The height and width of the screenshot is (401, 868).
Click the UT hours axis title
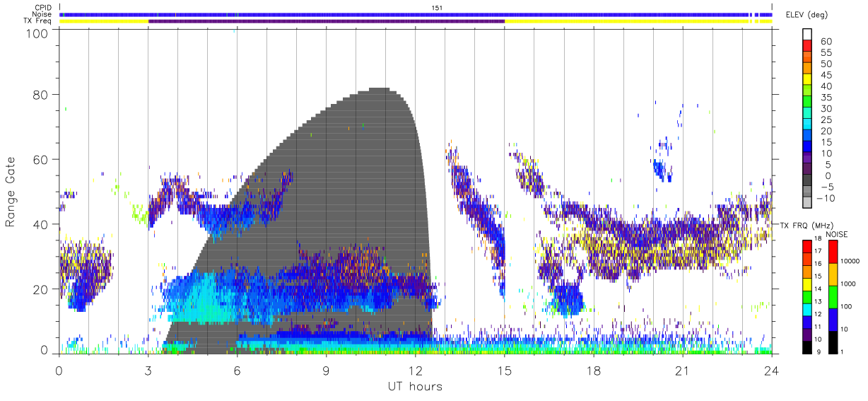point(415,386)
